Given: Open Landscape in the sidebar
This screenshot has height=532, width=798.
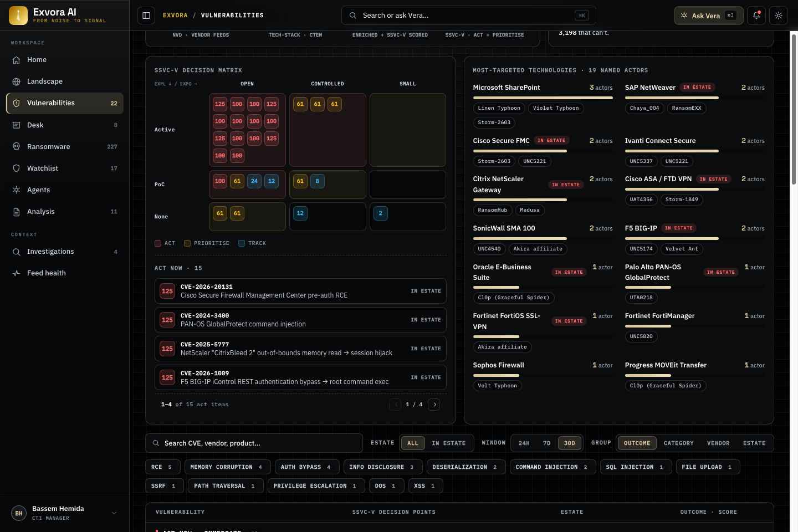Looking at the screenshot, I should click(65, 81).
